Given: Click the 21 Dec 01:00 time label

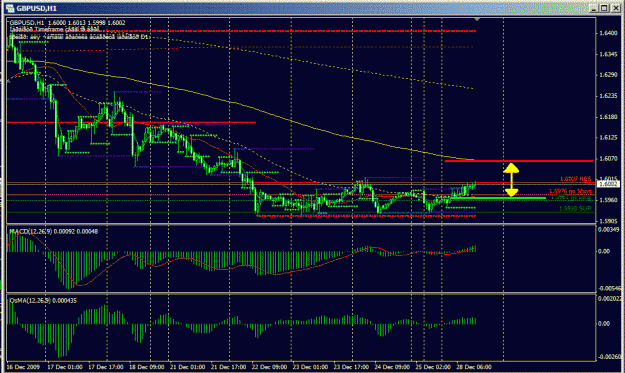Looking at the screenshot, I should (x=187, y=367).
